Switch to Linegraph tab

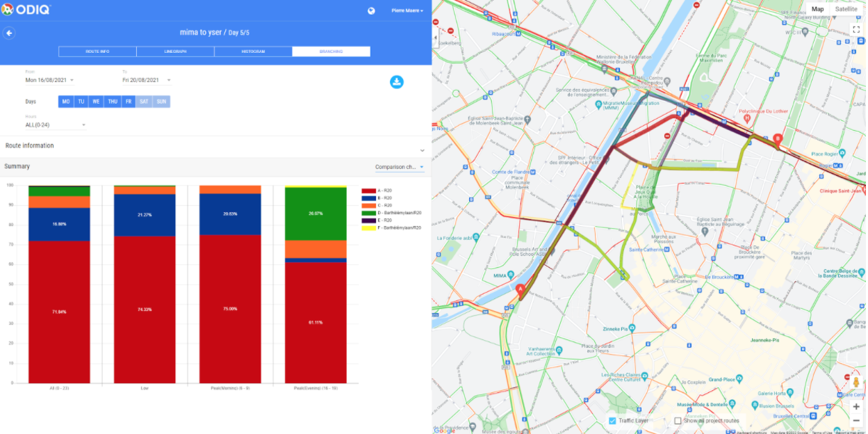click(175, 51)
